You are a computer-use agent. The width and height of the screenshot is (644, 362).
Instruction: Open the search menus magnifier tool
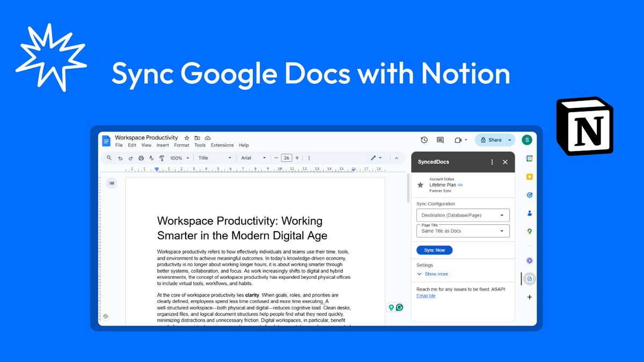pos(109,158)
